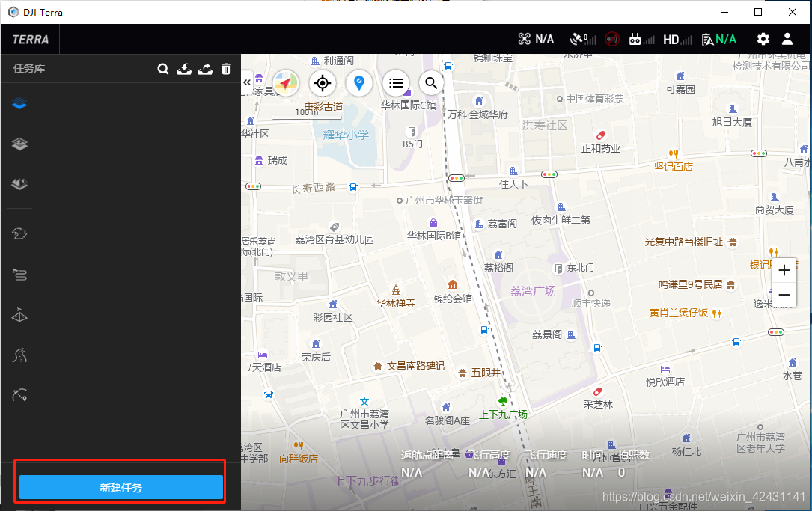The height and width of the screenshot is (511, 812).
Task: Click the 坚记面店 restaurant label on map
Action: tap(674, 167)
